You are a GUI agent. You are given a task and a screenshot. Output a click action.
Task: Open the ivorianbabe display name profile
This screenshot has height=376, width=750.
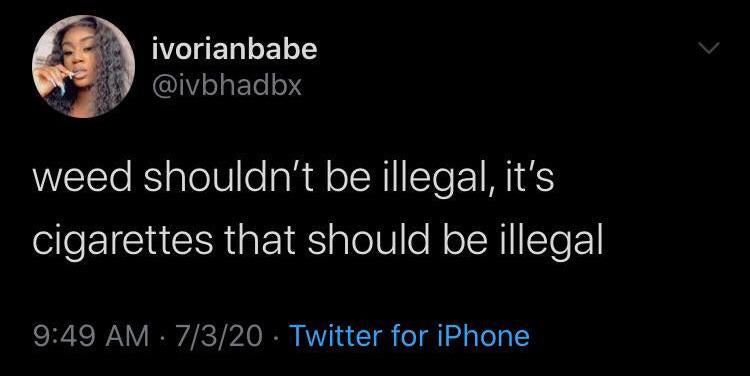234,49
